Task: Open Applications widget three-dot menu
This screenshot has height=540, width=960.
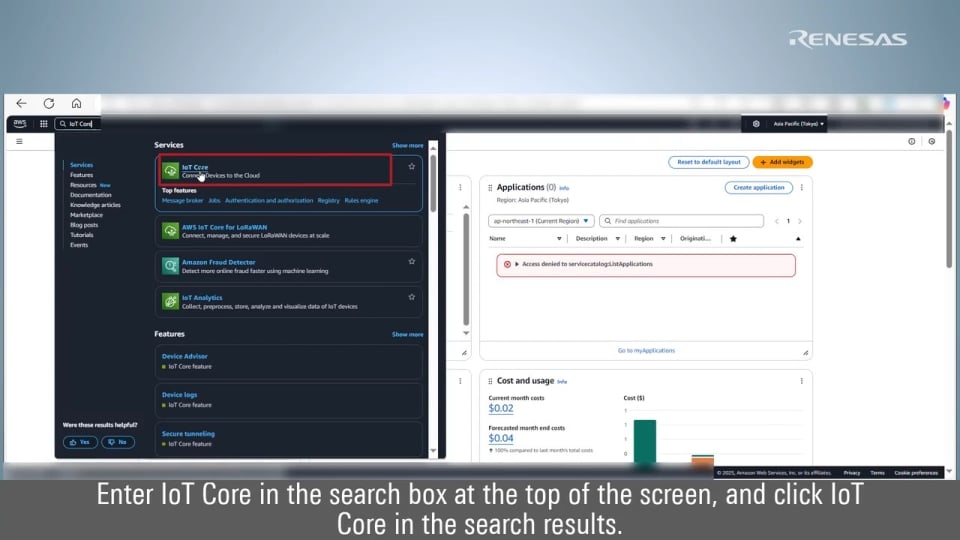Action: (801, 188)
